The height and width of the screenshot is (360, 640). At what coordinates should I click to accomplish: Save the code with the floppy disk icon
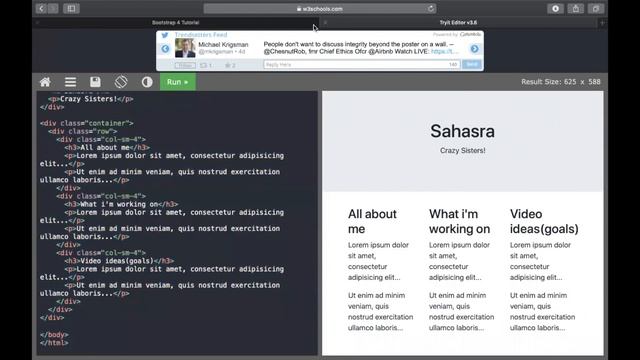(x=96, y=82)
